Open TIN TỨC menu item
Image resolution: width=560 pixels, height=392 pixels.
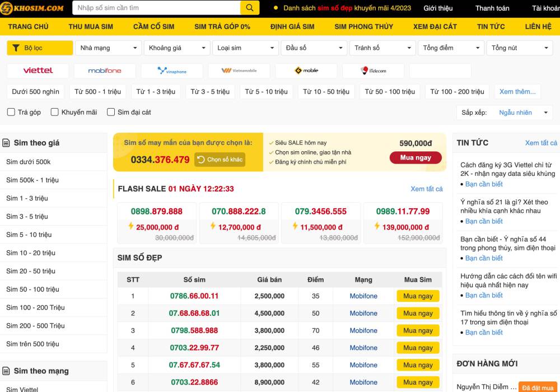(491, 26)
